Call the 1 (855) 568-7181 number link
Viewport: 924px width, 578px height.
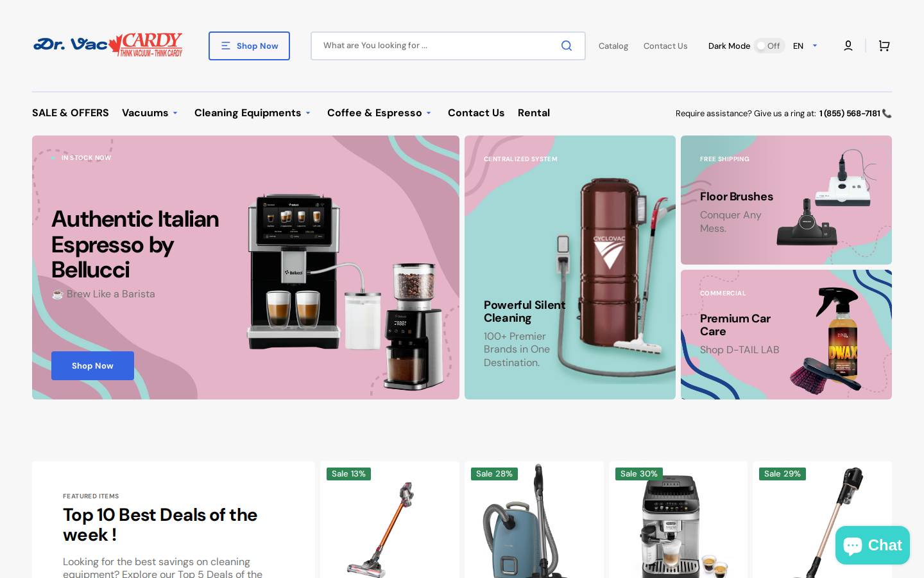pos(850,114)
